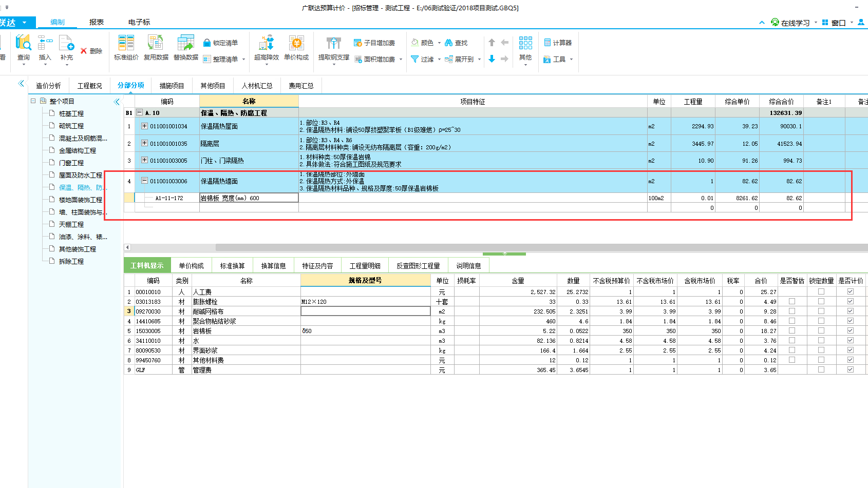This screenshot has width=868, height=488.
Task: Click the 工具 (tools) icon
Action: pos(548,60)
